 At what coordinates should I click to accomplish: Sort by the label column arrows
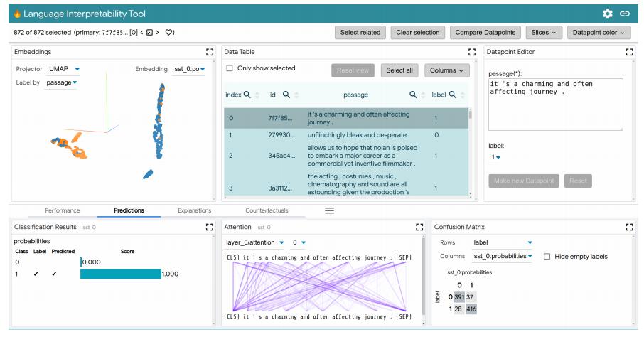463,95
